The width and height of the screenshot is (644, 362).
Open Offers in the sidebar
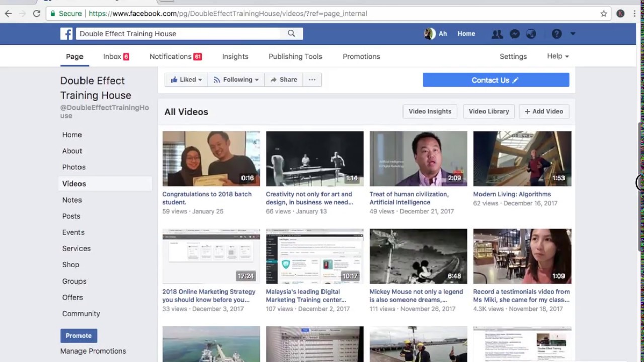click(72, 297)
